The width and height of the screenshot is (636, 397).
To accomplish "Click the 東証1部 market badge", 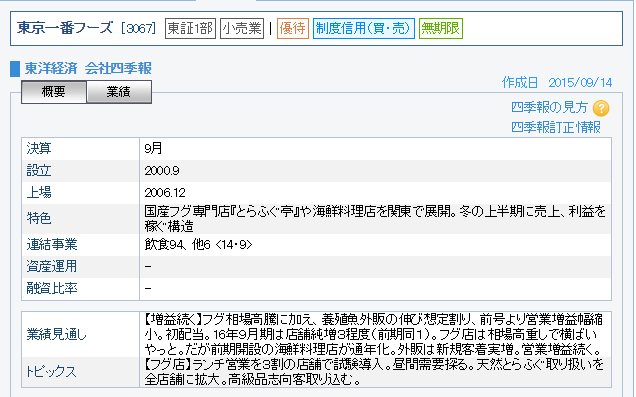I will coord(190,28).
